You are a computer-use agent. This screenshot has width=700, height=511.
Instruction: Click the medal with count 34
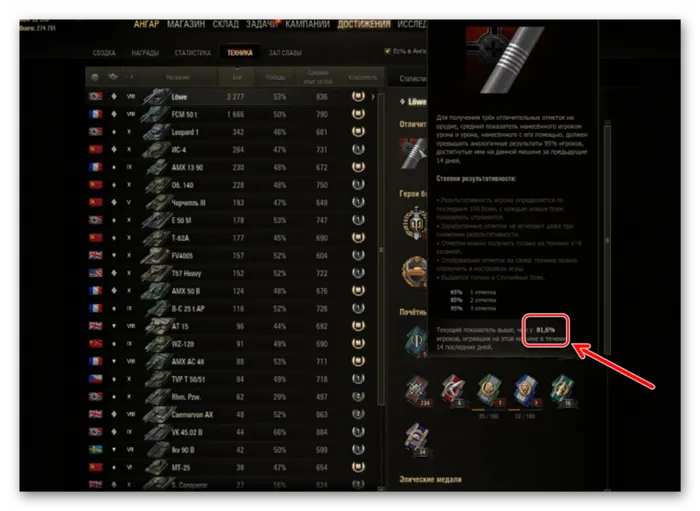pyautogui.click(x=417, y=439)
